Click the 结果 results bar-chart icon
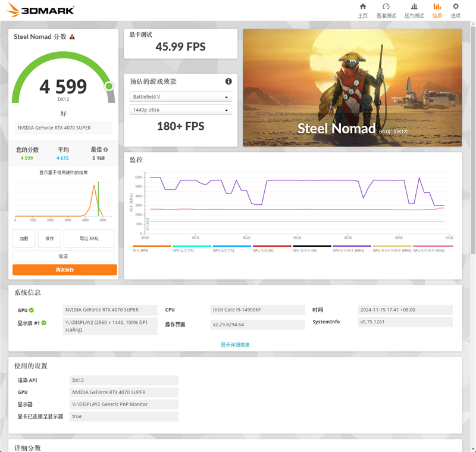Viewport: 476px width, 452px height. pyautogui.click(x=436, y=10)
